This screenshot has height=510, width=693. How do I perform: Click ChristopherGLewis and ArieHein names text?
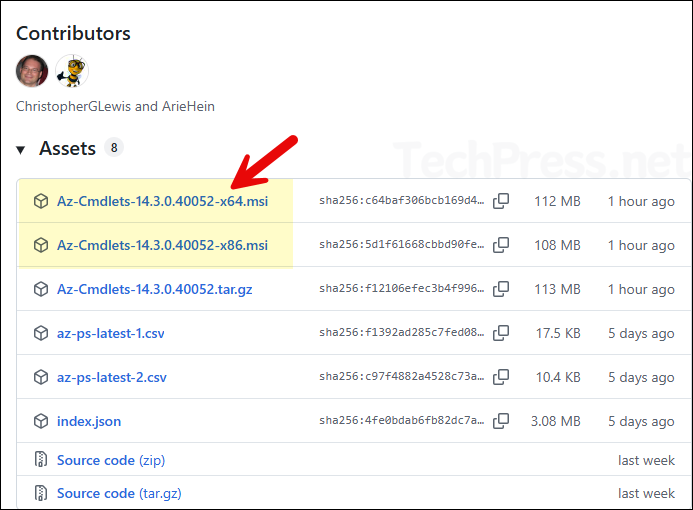point(115,107)
